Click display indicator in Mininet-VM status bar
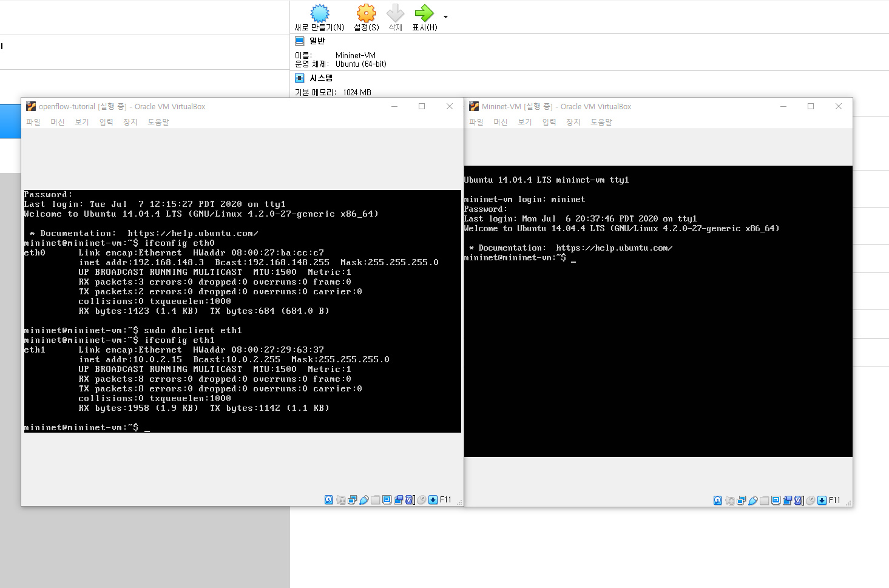The height and width of the screenshot is (588, 889). 776,500
